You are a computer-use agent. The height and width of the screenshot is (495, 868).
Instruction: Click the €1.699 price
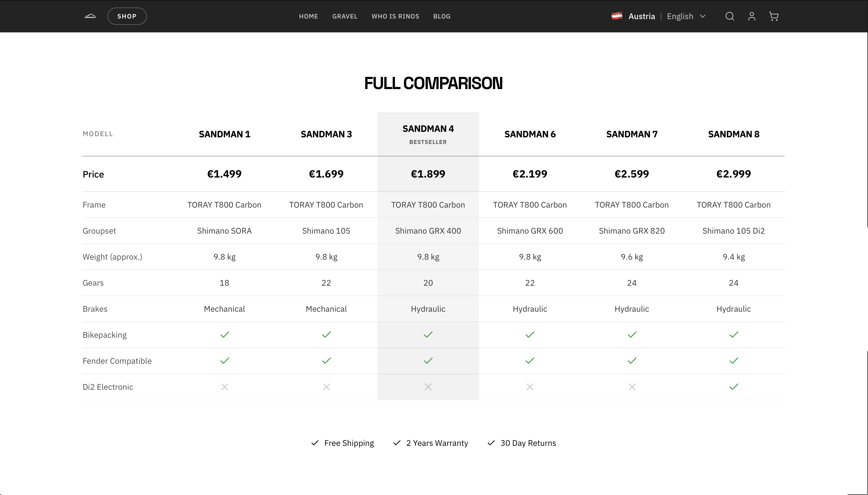326,174
